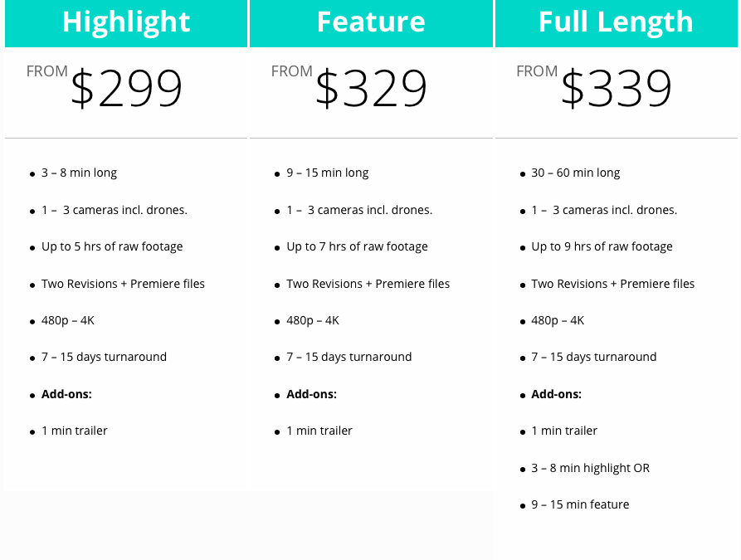The height and width of the screenshot is (560, 741).
Task: Click 'Up to 9 hrs of raw footage'
Action: tap(602, 246)
